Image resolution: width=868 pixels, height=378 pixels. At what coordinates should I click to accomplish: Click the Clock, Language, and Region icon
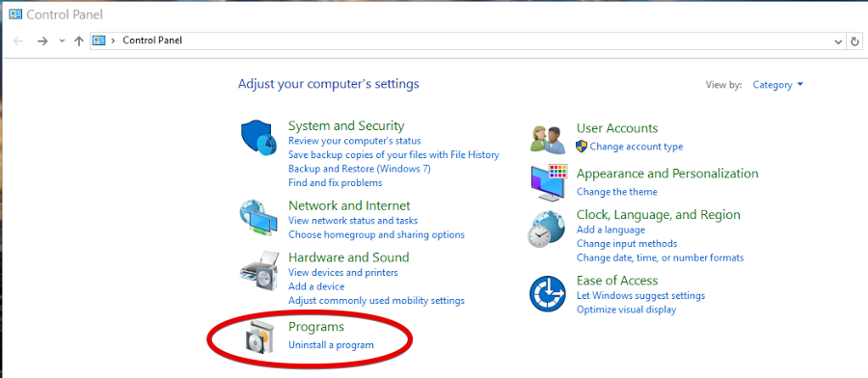point(547,229)
